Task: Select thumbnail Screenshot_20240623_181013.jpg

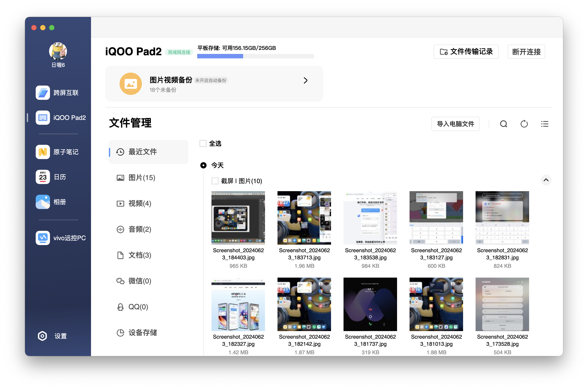Action: [436, 304]
